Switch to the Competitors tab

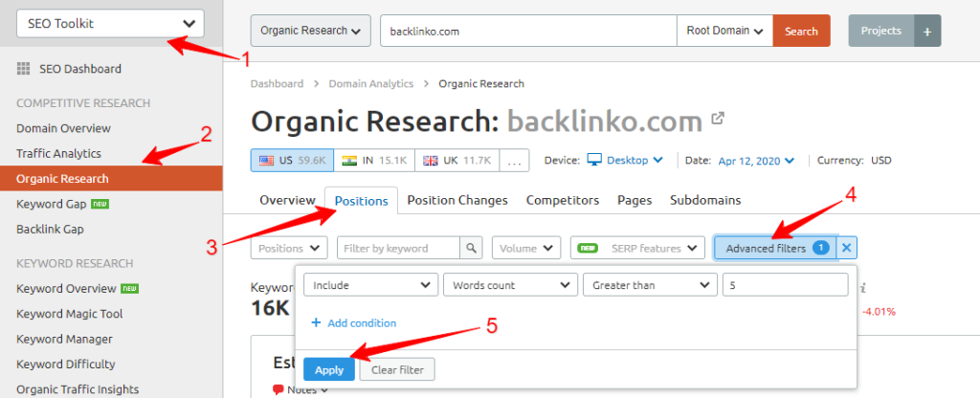(563, 201)
